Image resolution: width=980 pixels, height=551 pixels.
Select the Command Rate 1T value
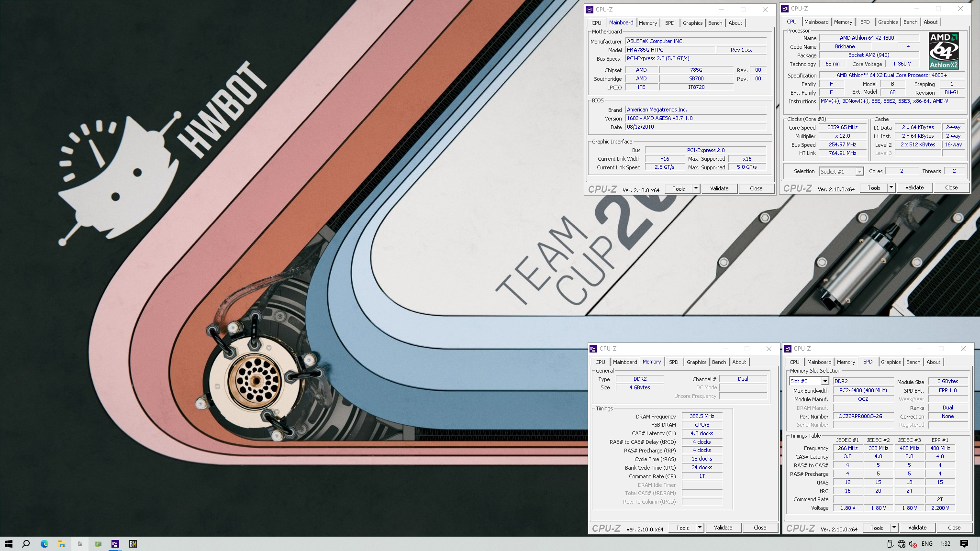pyautogui.click(x=702, y=476)
